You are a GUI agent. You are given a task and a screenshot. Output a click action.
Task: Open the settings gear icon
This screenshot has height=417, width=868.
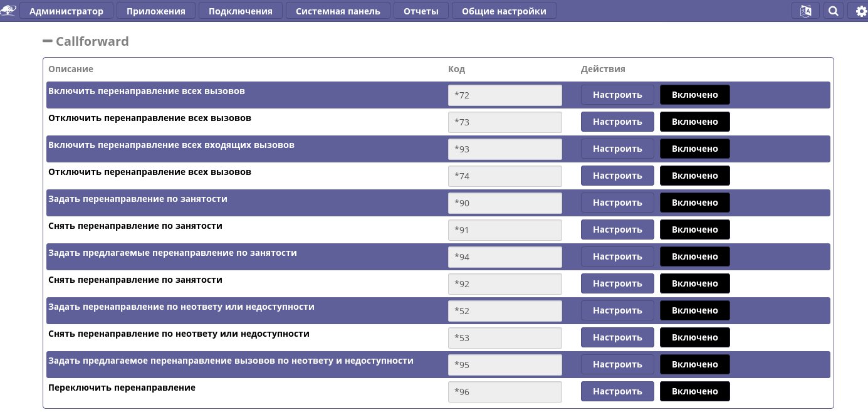point(859,11)
